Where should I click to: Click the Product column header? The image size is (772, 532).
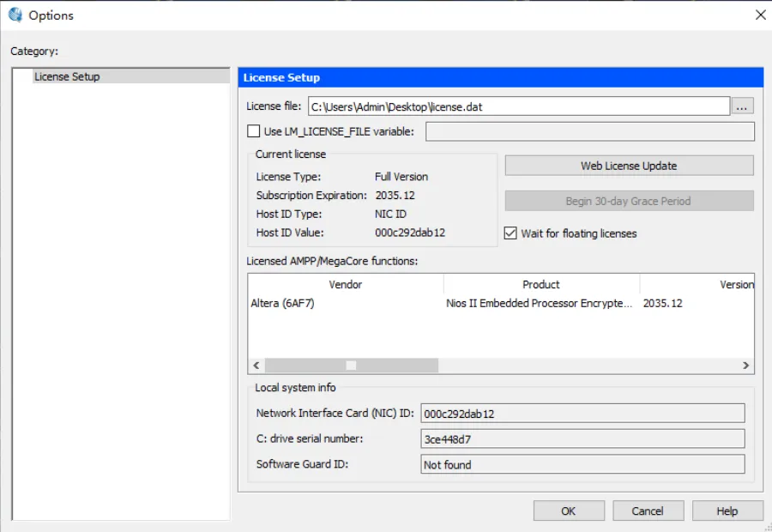coord(541,284)
